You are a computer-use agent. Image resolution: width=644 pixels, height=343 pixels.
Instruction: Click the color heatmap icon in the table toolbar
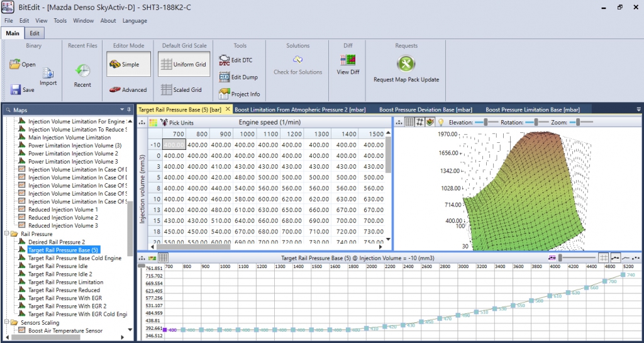153,123
